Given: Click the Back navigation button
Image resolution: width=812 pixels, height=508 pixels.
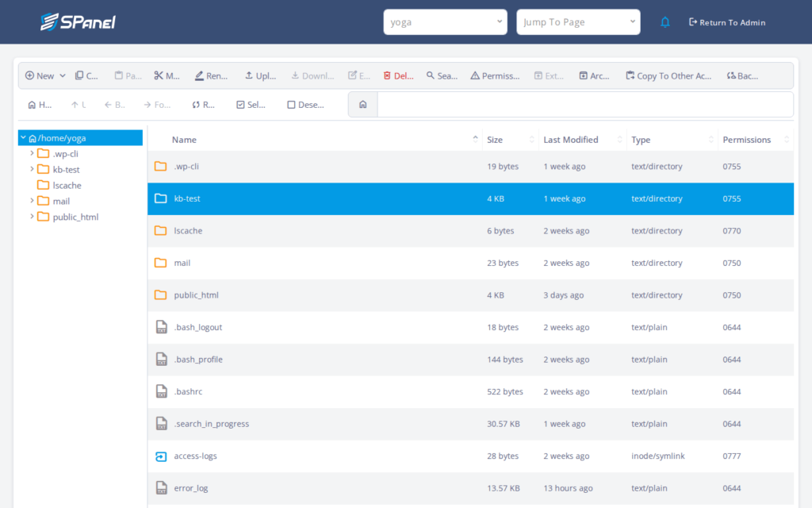Looking at the screenshot, I should tap(114, 105).
